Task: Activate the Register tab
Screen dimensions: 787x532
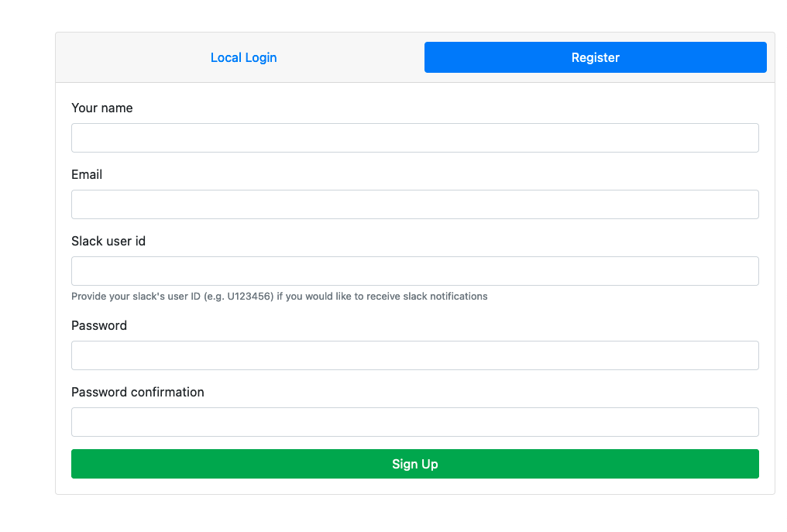Action: pos(595,57)
